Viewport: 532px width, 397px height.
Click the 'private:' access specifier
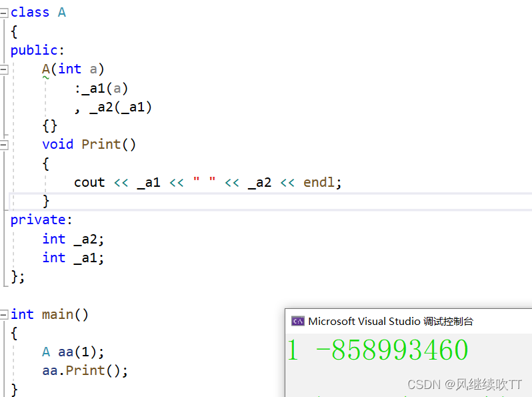coord(41,220)
